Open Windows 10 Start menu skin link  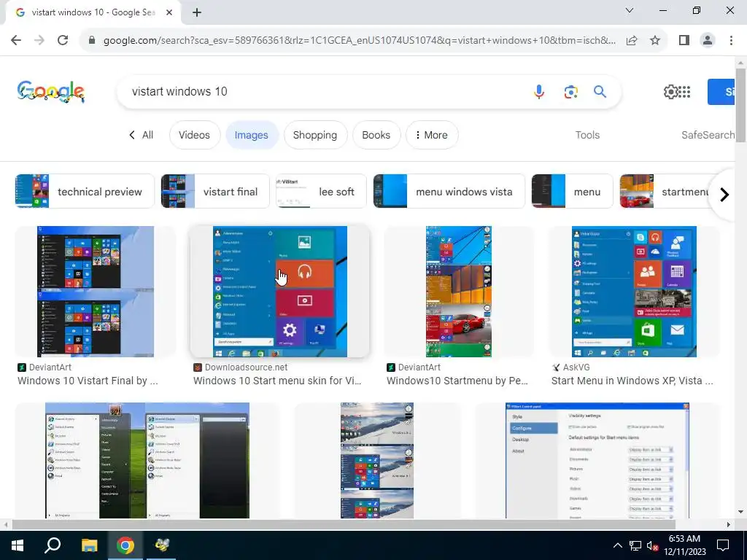pyautogui.click(x=277, y=381)
